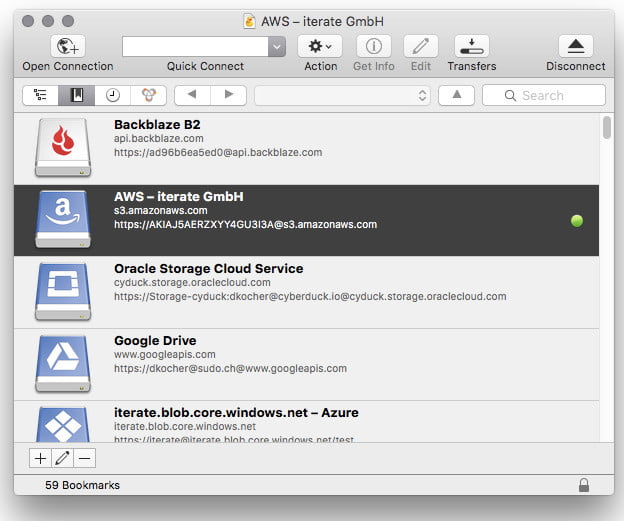Delete bookmark with minus button
624x521 pixels.
click(x=84, y=458)
